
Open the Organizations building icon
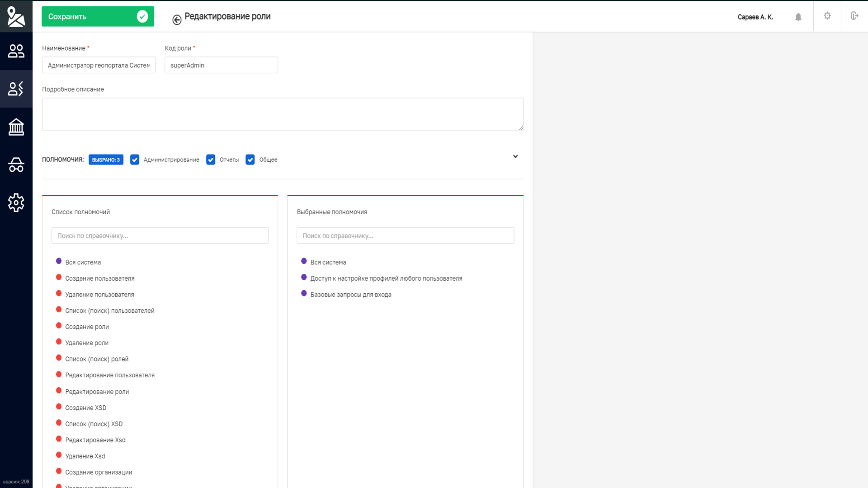pos(16,127)
